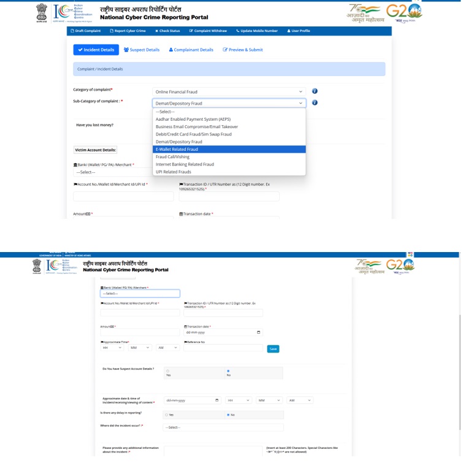Open calendar picker in Transaction date field

[258, 332]
